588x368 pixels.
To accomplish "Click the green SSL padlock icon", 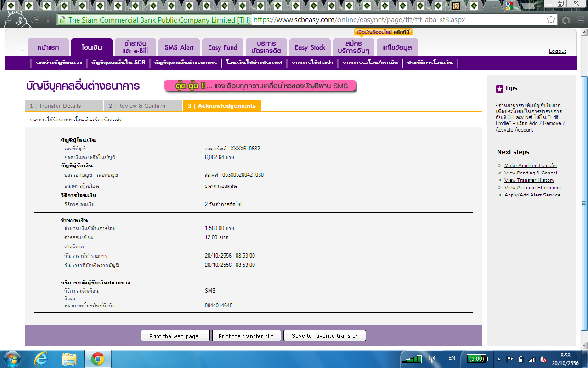I will pos(63,20).
